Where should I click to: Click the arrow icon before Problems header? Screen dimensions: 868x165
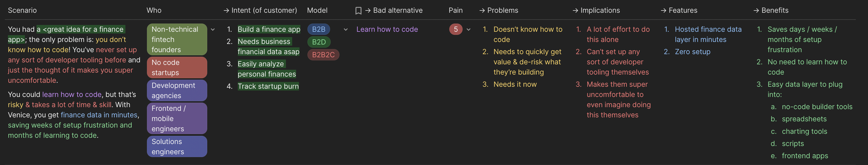click(482, 11)
